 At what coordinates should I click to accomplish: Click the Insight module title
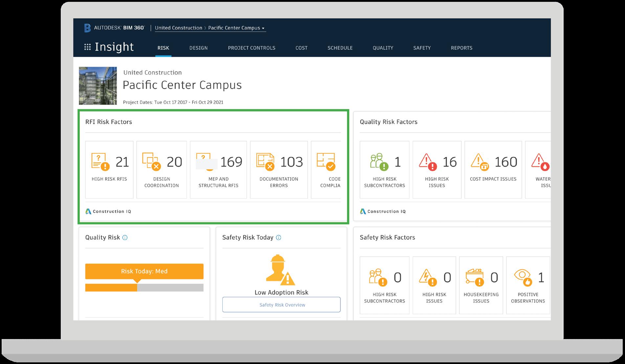click(114, 47)
